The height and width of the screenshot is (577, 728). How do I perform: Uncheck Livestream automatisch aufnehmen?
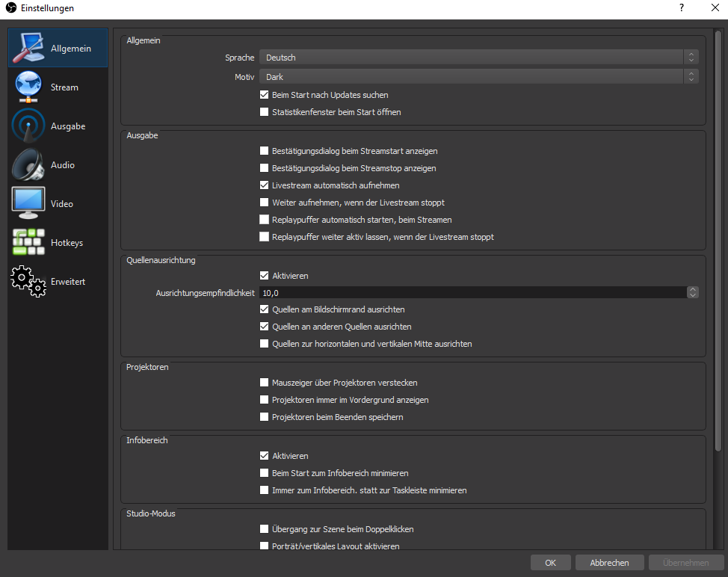coord(264,185)
